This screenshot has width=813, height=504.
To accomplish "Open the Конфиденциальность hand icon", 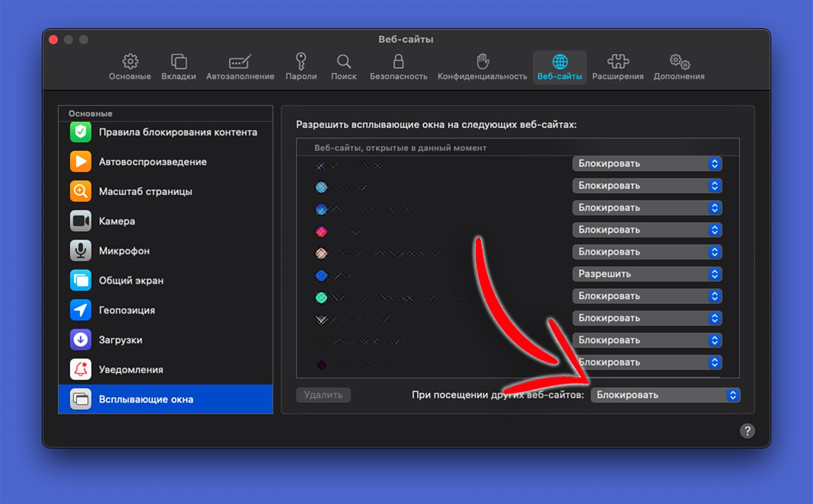I will pyautogui.click(x=482, y=62).
